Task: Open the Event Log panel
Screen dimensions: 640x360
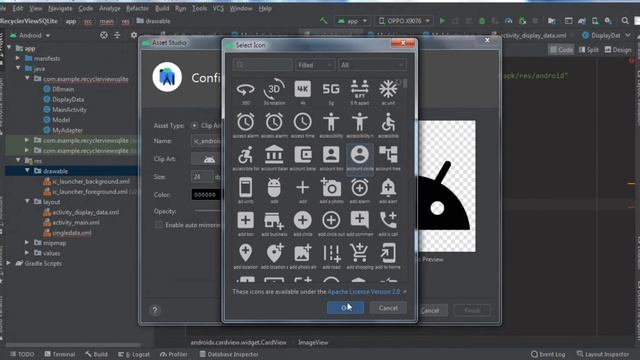Action: [548, 354]
